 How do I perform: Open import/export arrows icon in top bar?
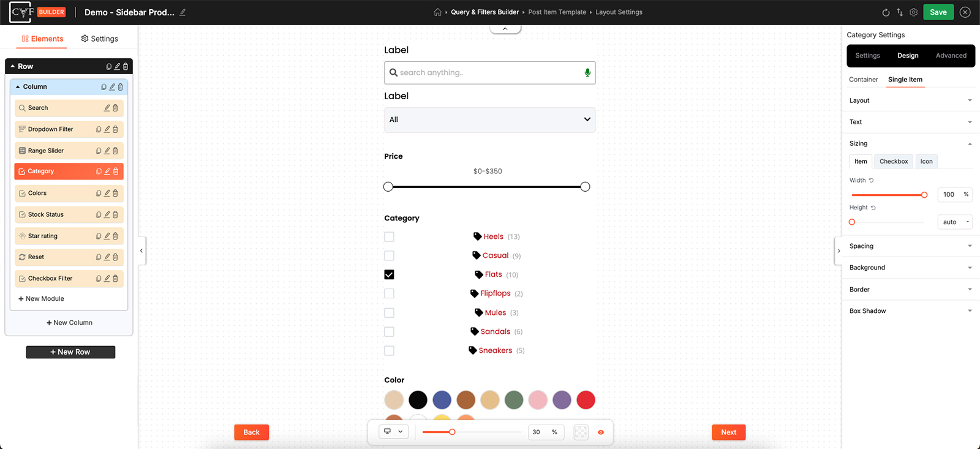click(x=900, y=12)
